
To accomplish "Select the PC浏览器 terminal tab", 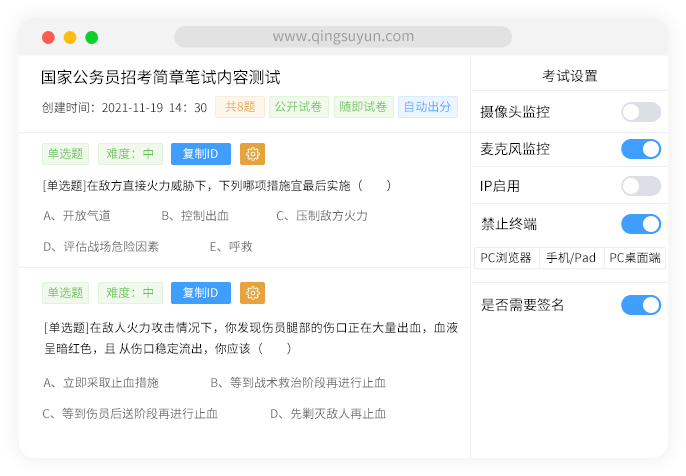I will point(506,258).
